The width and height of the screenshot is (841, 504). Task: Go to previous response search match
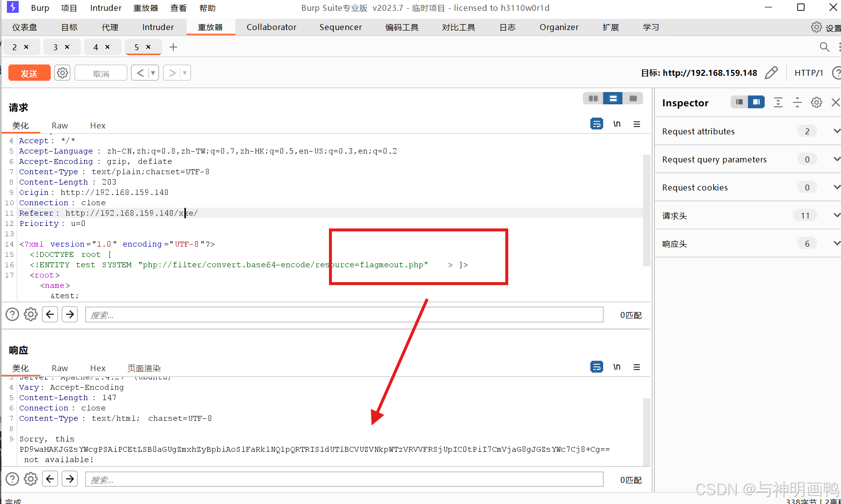(x=50, y=479)
